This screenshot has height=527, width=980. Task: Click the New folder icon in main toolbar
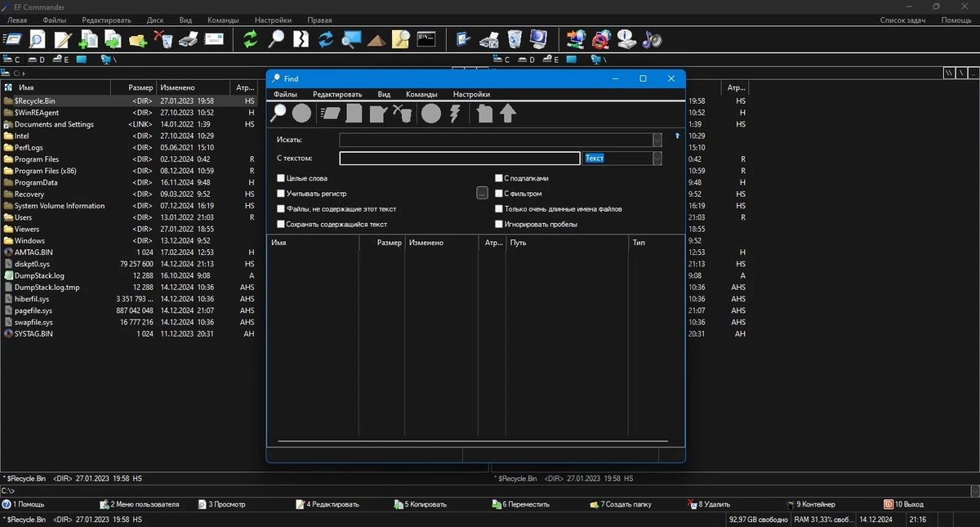[x=138, y=38]
